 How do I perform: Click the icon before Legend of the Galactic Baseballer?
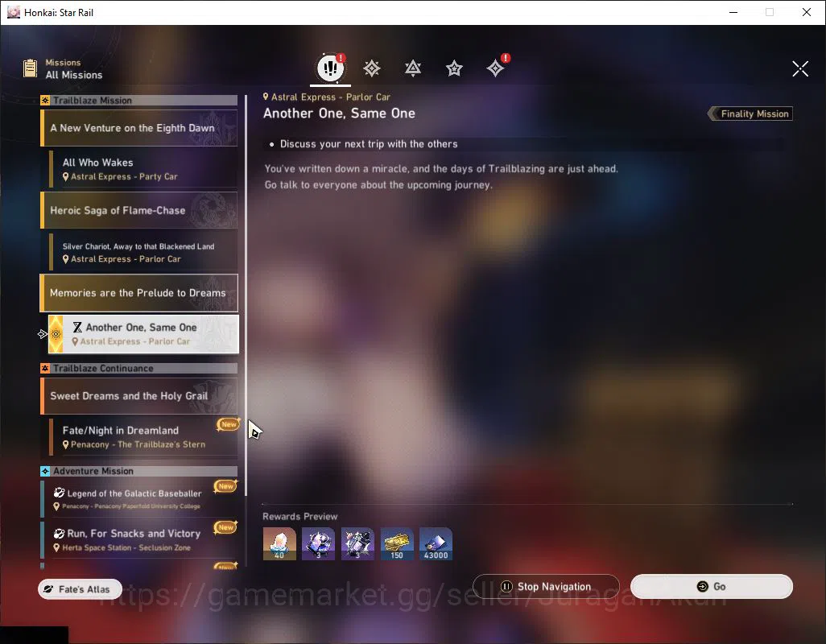59,493
